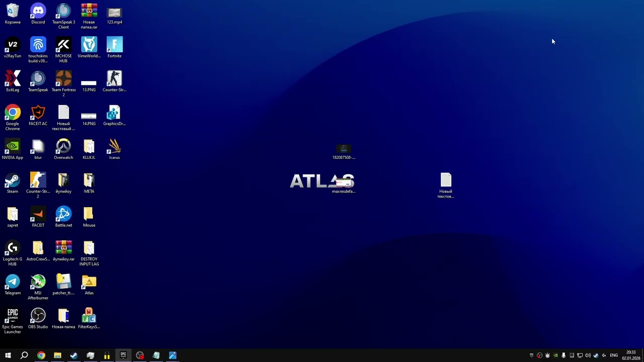Select the TeamSpeak 3 Client shortcut
Viewport: 644px width, 362px height.
click(x=63, y=16)
